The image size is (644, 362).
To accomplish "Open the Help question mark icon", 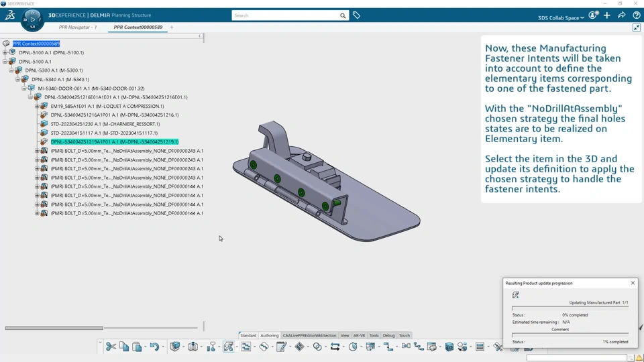I will pos(636,15).
